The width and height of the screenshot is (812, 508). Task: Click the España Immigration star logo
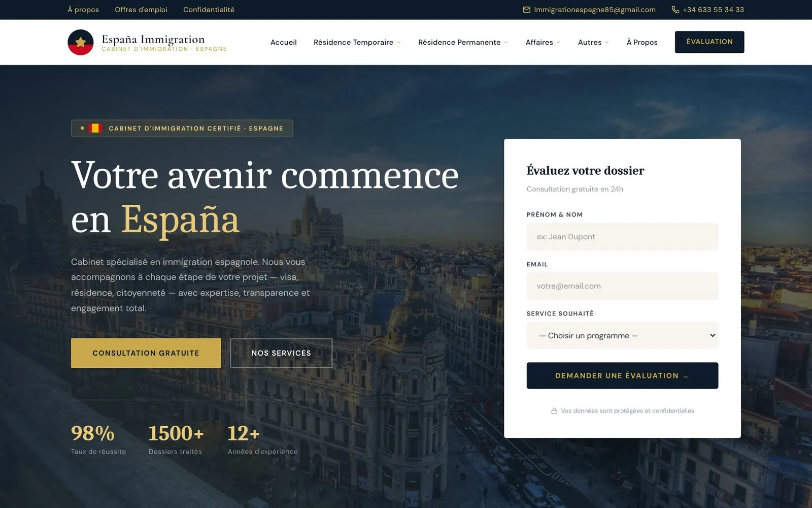[x=81, y=42]
